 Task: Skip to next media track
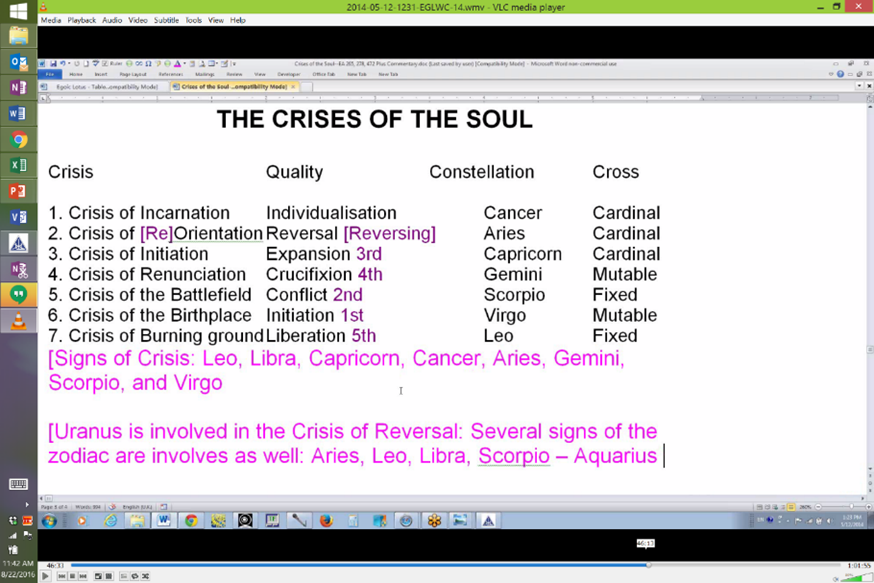pos(84,576)
